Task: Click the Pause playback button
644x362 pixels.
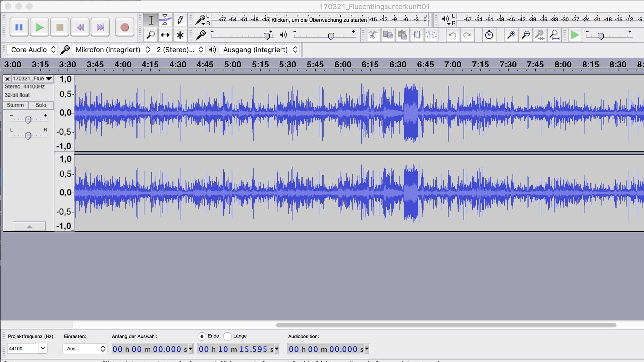Action: pyautogui.click(x=19, y=27)
